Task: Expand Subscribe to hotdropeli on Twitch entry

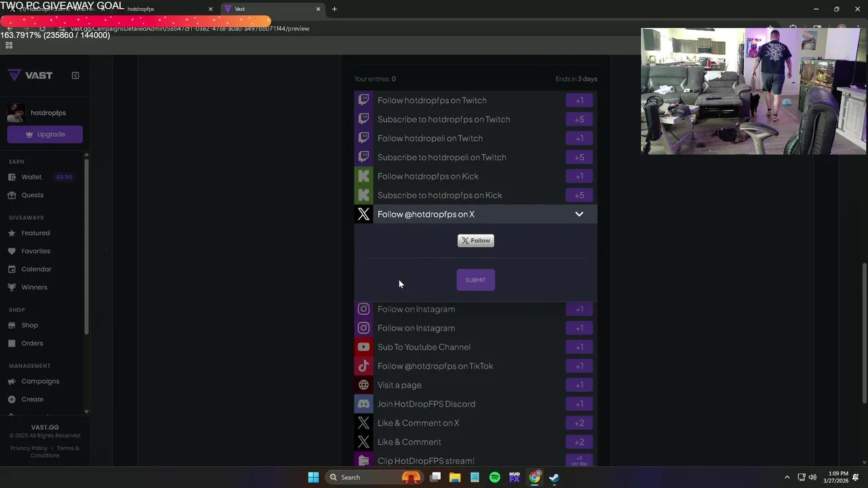Action: 475,157
